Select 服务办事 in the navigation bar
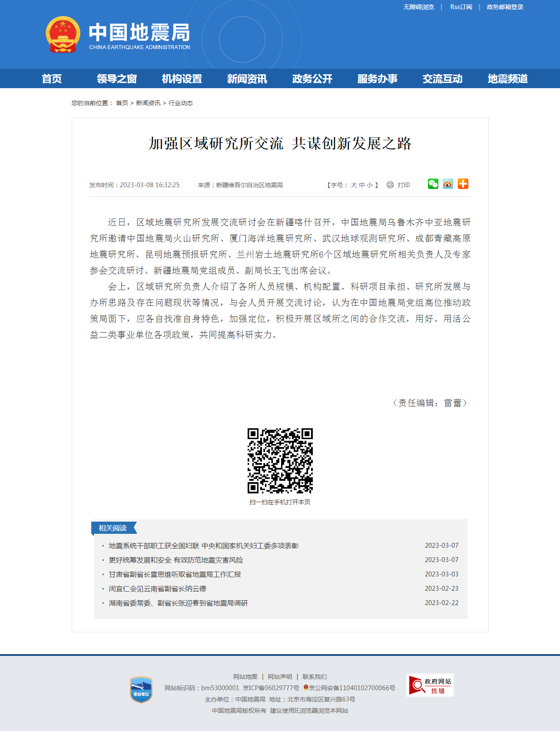 point(378,79)
